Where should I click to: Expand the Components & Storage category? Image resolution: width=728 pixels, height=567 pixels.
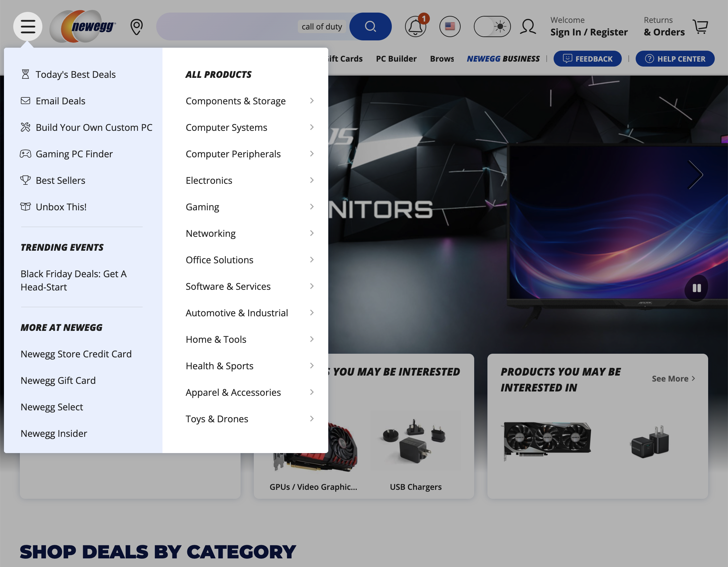pos(312,101)
